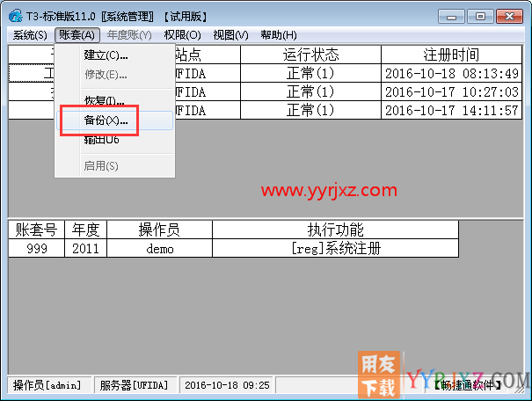Click the T3 application icon in title bar
The width and height of the screenshot is (532, 401).
tap(16, 16)
